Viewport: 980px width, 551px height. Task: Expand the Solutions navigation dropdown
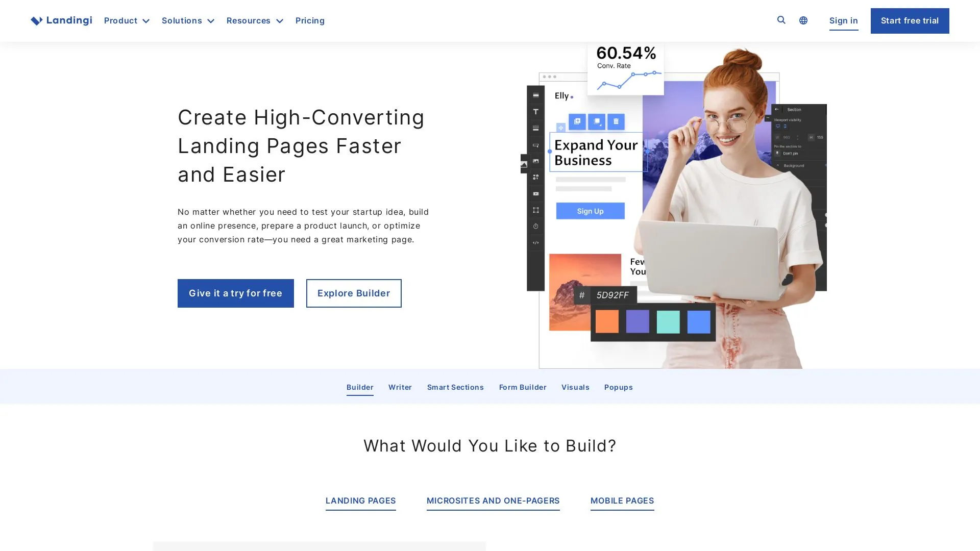click(x=188, y=20)
